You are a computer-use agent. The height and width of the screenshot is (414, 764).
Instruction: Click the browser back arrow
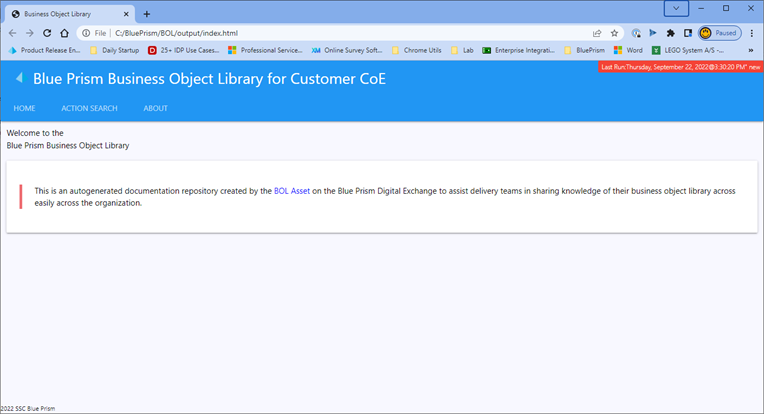pyautogui.click(x=13, y=33)
